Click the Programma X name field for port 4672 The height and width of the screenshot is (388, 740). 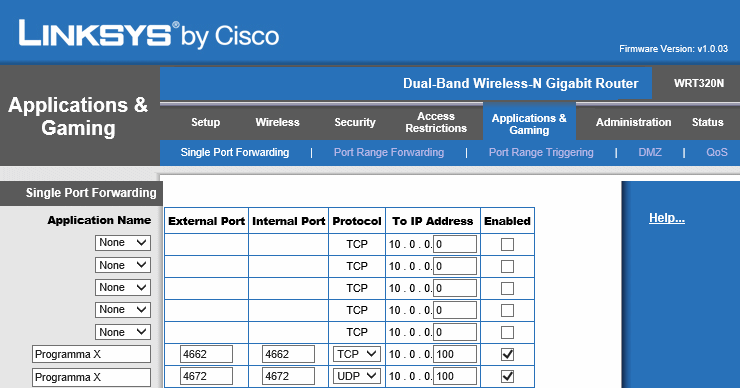point(92,377)
